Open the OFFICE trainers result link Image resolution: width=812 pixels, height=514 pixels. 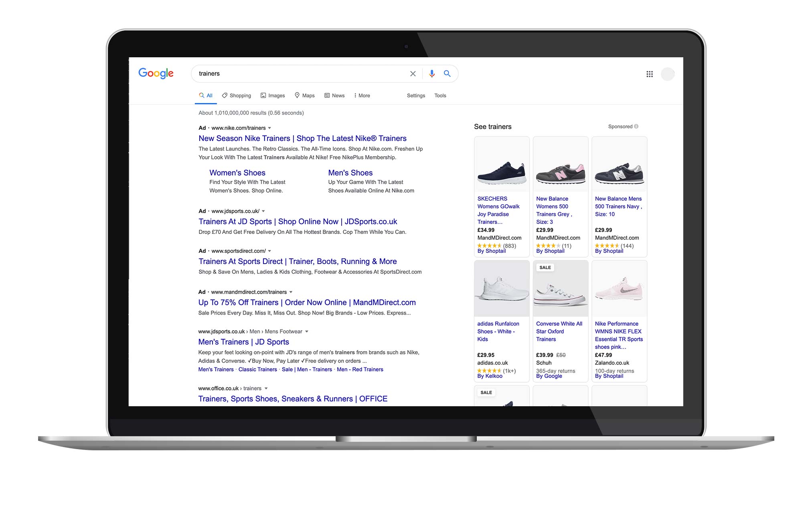(x=293, y=399)
